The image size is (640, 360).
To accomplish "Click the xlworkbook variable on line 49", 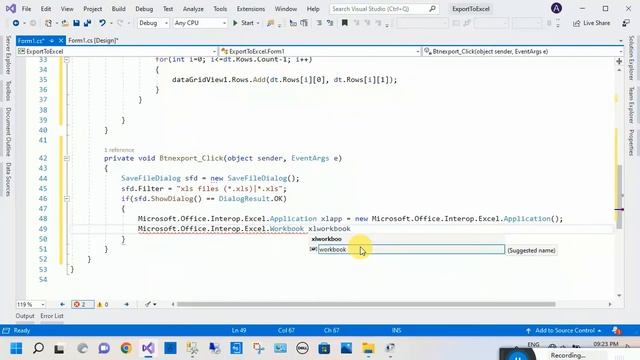I will [329, 229].
